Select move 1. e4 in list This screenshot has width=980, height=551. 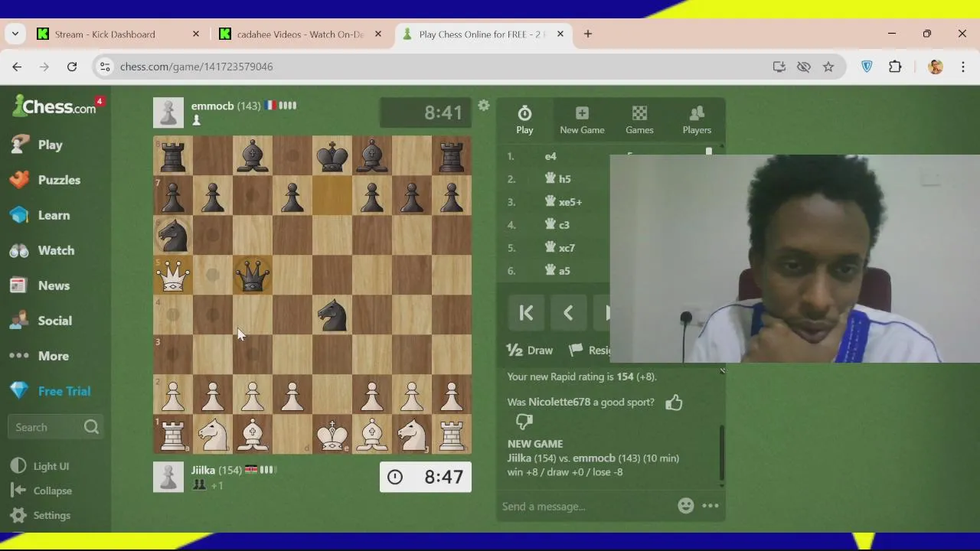(550, 156)
